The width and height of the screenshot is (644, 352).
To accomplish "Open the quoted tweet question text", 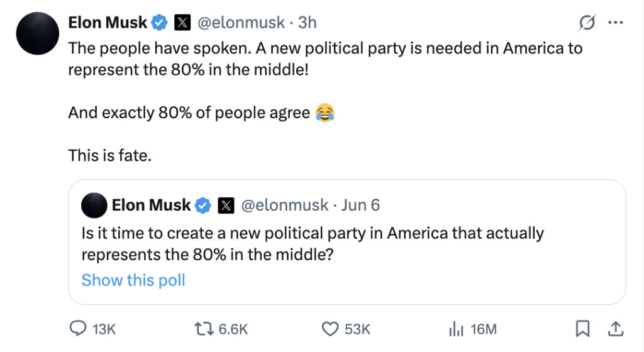I will pos(313,243).
